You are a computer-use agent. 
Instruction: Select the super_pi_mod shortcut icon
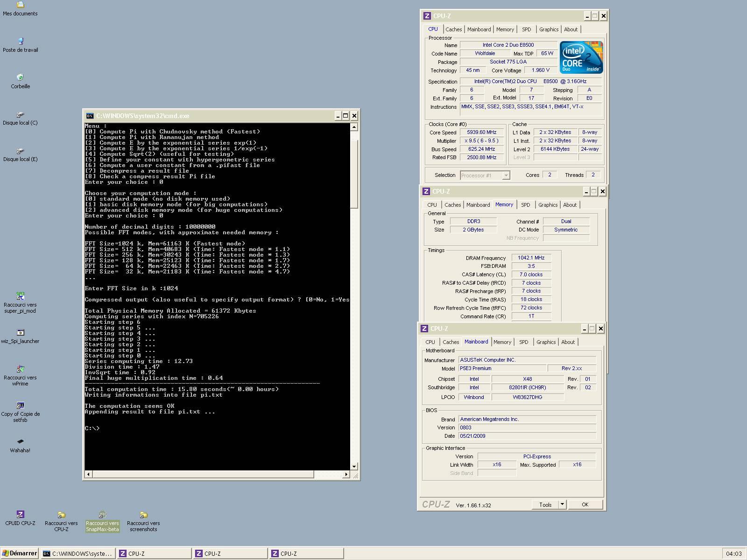20,302
